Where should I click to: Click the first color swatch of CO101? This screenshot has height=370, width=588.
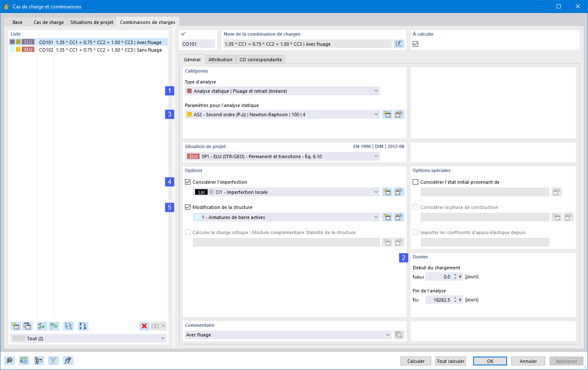pyautogui.click(x=13, y=42)
